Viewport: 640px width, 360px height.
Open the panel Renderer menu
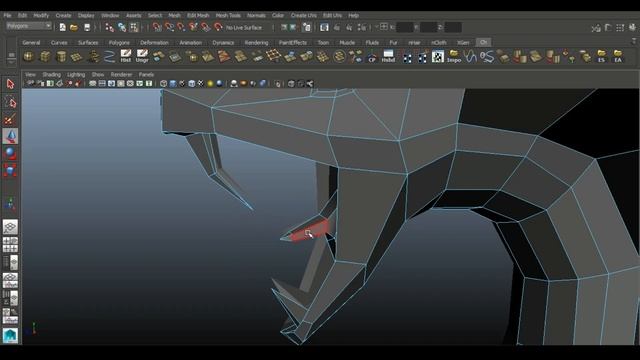pos(121,75)
